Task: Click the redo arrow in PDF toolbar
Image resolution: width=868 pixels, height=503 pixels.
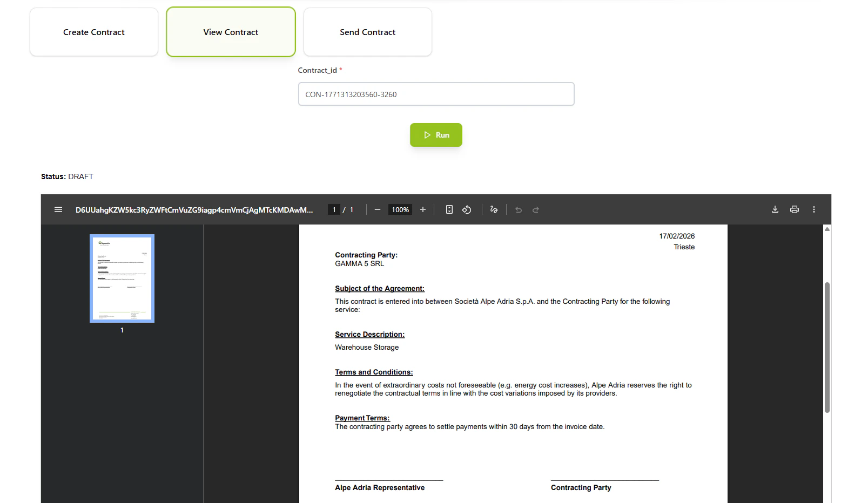Action: 536,209
